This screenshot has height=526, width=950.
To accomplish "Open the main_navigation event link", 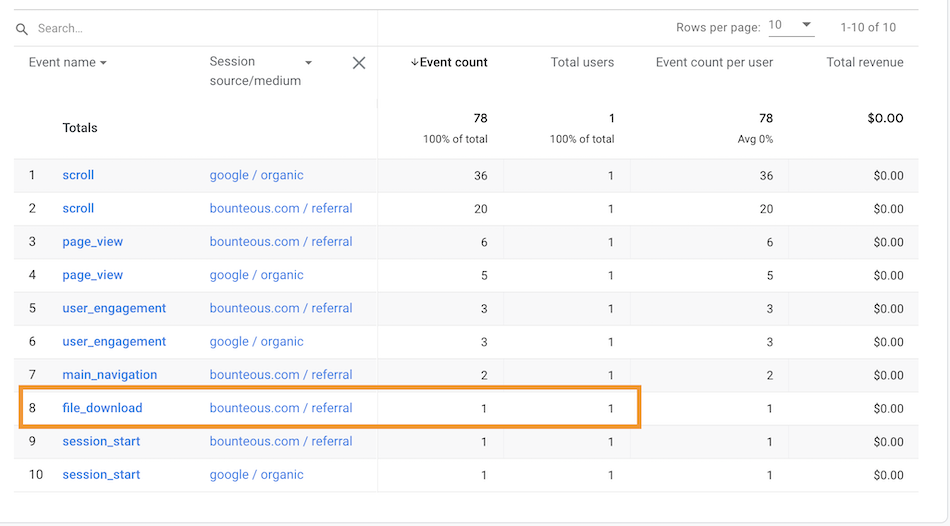I will click(x=109, y=375).
